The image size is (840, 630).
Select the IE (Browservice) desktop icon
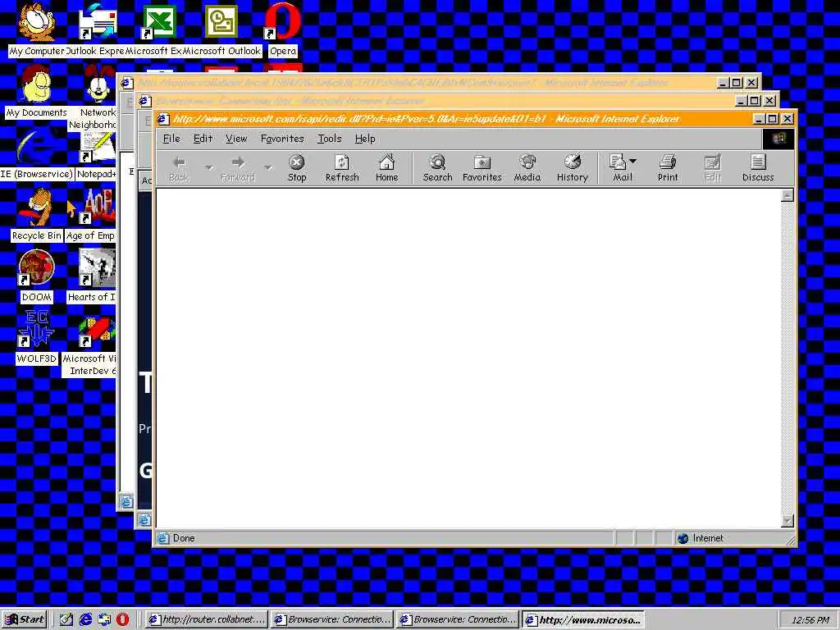pyautogui.click(x=36, y=153)
